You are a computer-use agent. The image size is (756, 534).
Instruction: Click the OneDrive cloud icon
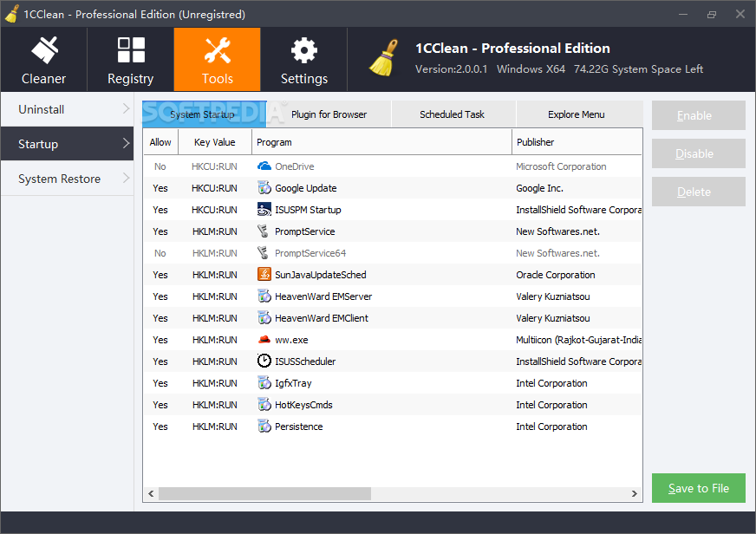264,166
